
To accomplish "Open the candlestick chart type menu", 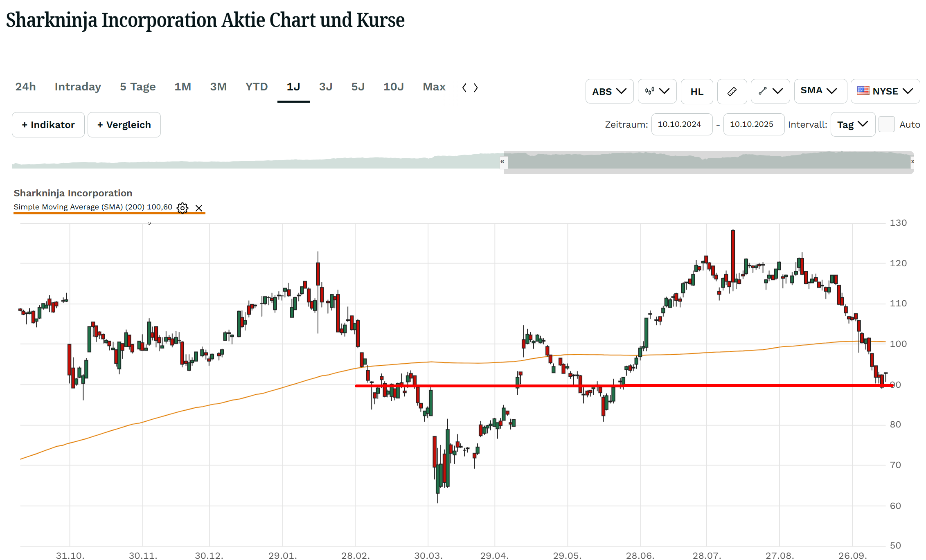I will pos(657,91).
